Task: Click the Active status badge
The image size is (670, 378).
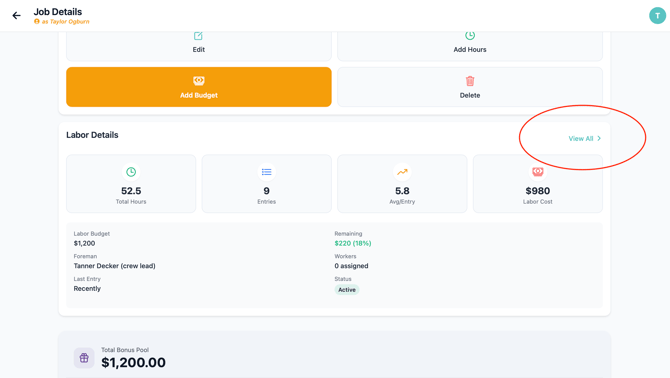Action: click(x=347, y=290)
